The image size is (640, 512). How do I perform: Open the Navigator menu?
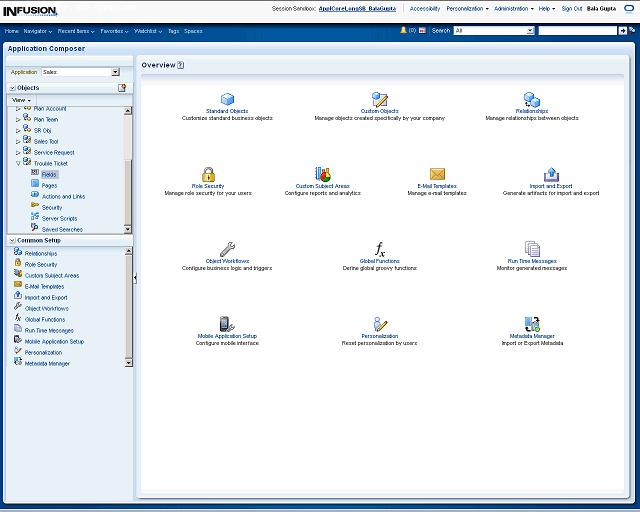(x=38, y=31)
